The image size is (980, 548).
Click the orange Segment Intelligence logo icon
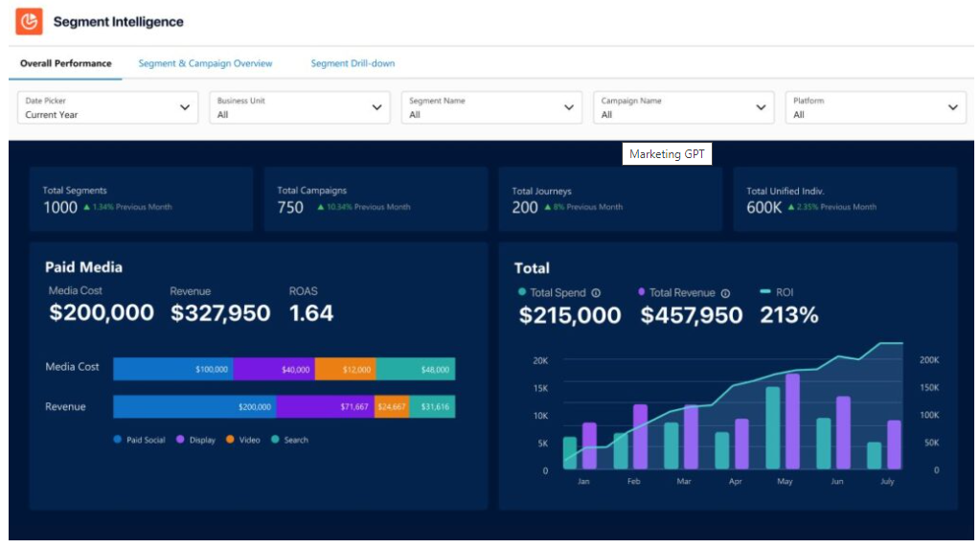point(29,21)
